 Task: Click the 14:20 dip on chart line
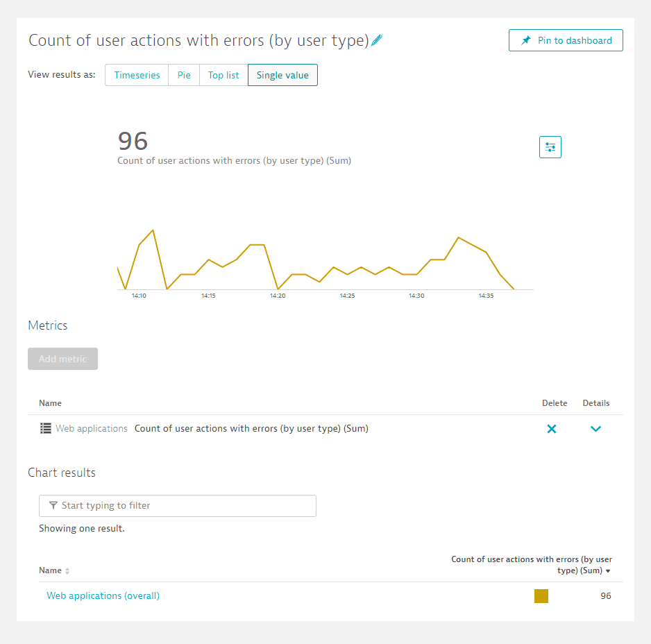point(278,289)
